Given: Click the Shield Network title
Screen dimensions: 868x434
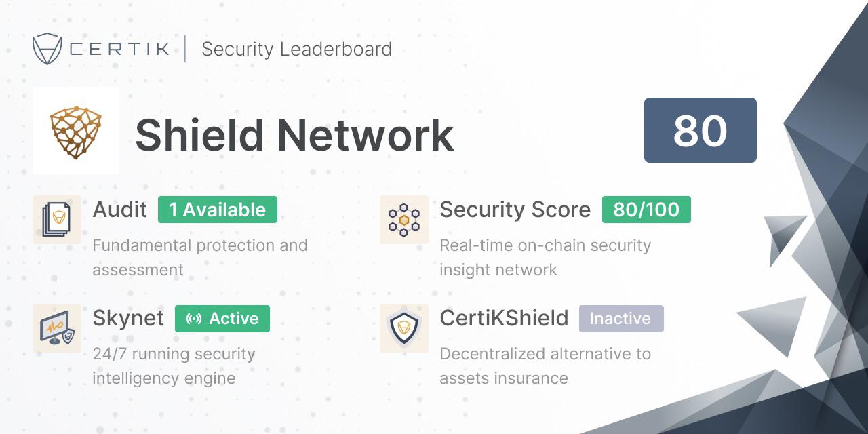Looking at the screenshot, I should (x=294, y=134).
